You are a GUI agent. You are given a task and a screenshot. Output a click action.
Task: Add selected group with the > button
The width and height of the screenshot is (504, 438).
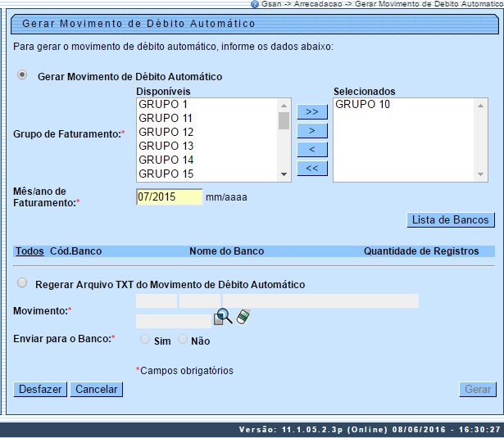pyautogui.click(x=311, y=130)
